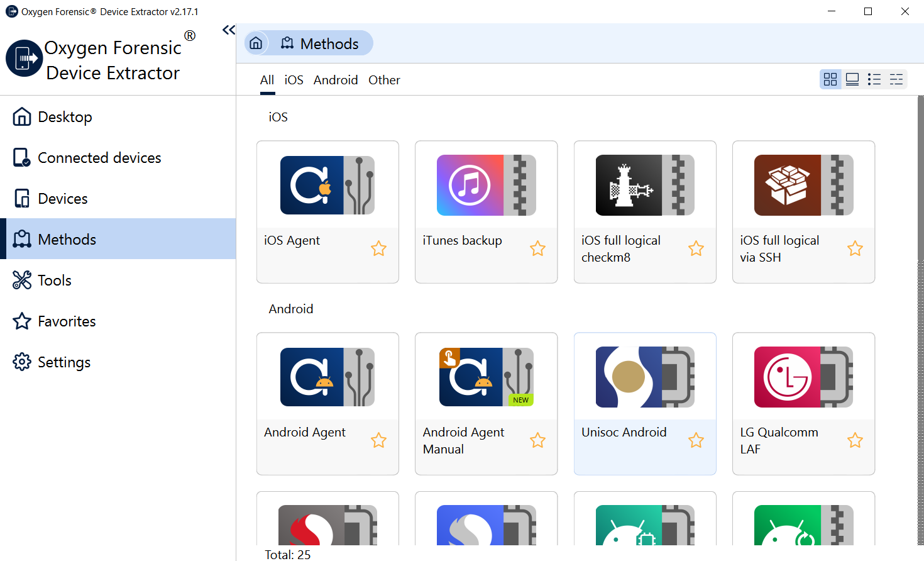This screenshot has width=924, height=561.
Task: Open the iTunes backup method icon
Action: click(487, 185)
